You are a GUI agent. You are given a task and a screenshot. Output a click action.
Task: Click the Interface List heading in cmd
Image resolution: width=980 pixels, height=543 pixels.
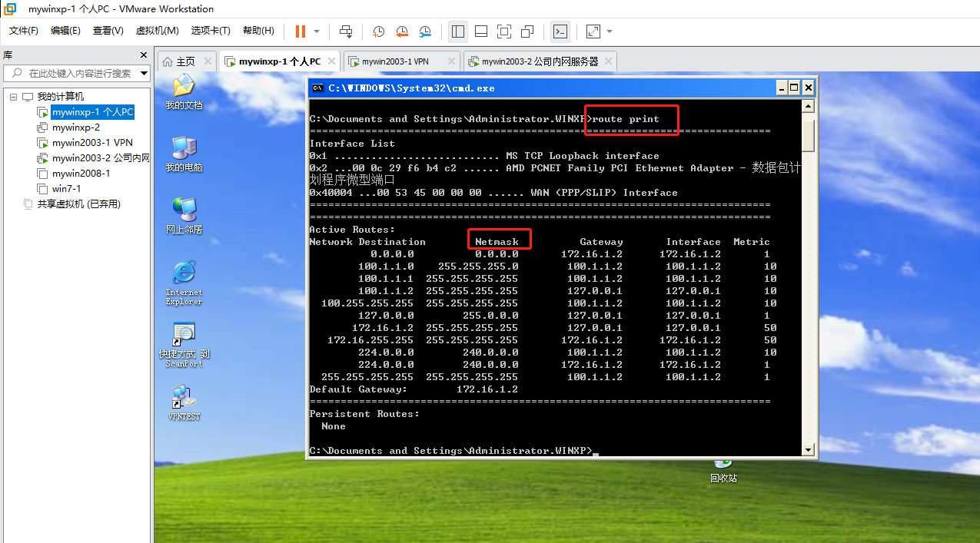pyautogui.click(x=352, y=144)
